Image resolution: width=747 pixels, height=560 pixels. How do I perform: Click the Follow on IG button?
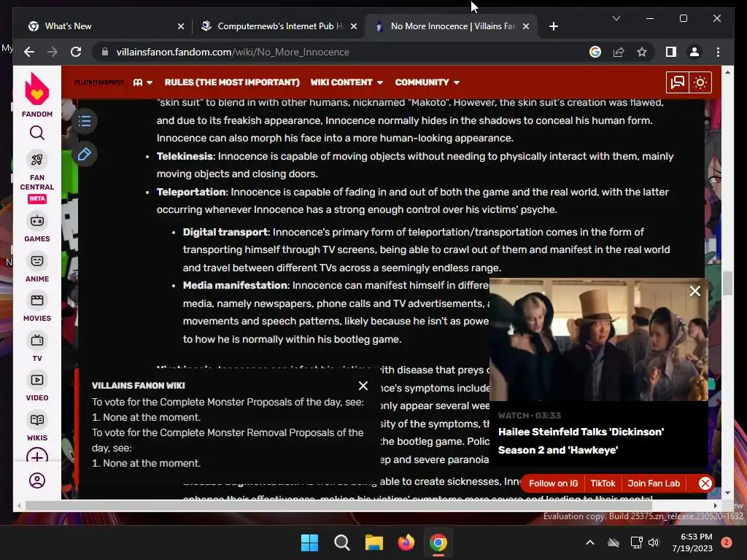coord(553,483)
